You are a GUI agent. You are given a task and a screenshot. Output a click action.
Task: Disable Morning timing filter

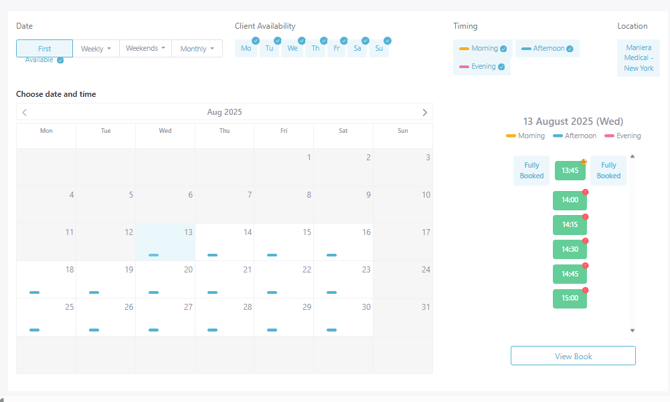[482, 48]
